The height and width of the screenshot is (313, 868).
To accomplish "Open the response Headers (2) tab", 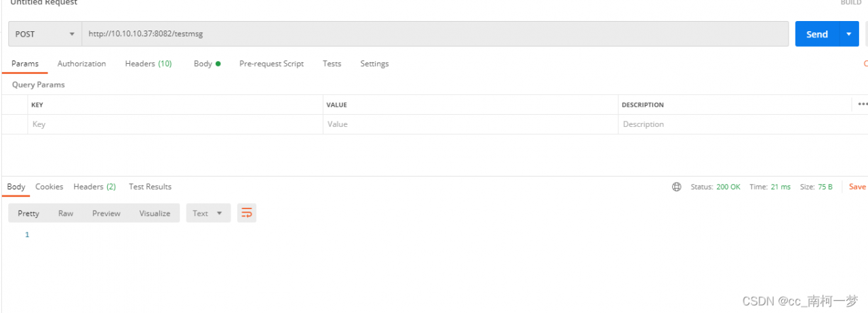I will [x=95, y=187].
